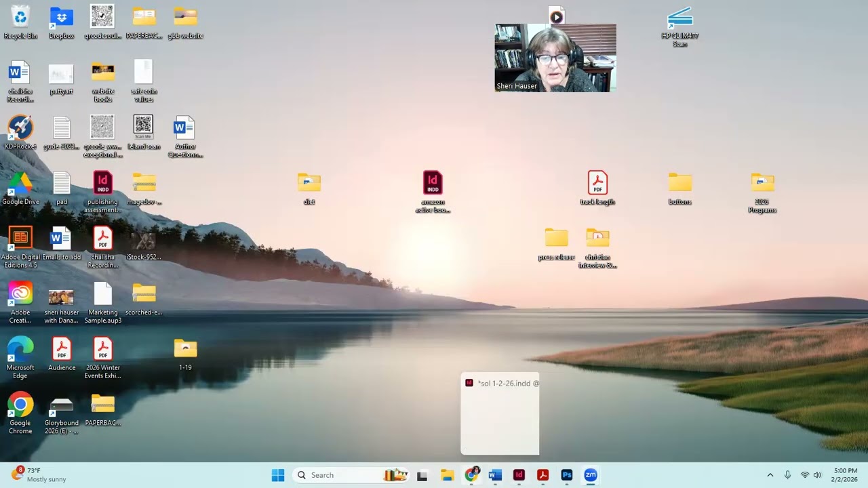Expand the hidden system tray icons
The image size is (868, 488).
click(770, 475)
